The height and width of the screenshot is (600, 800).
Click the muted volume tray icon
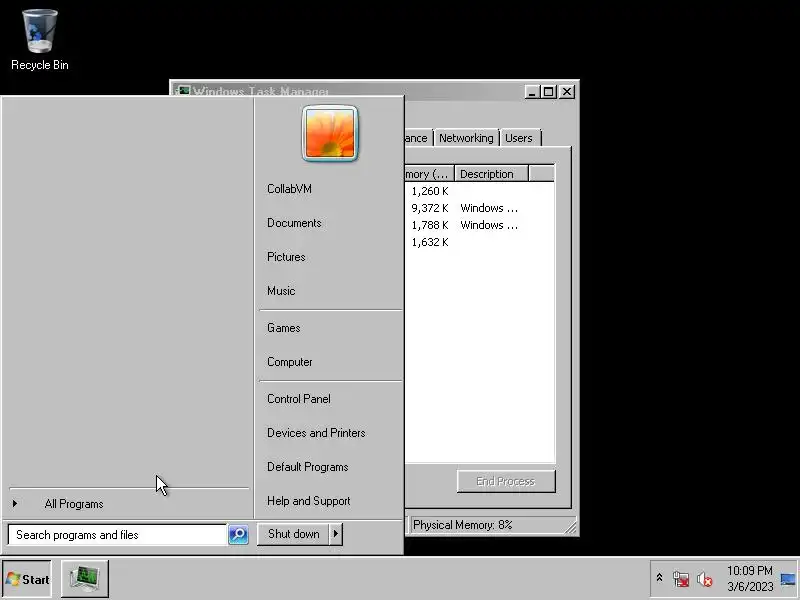[705, 579]
